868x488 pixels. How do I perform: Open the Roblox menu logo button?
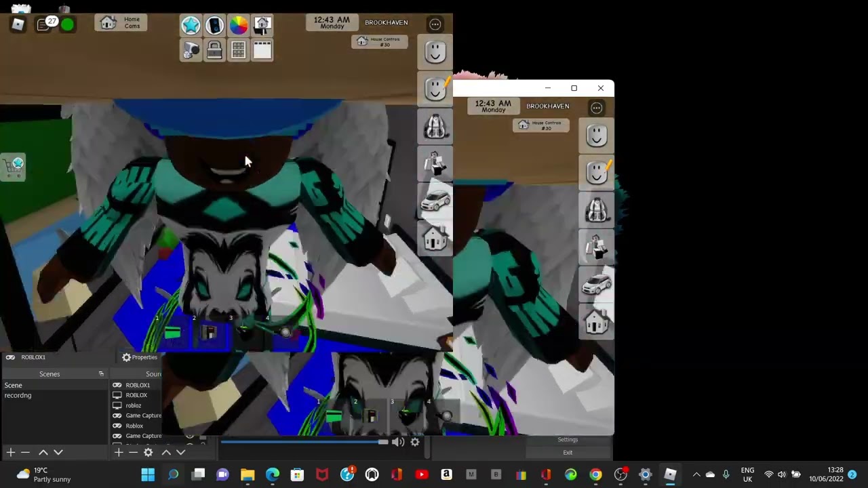pos(18,25)
